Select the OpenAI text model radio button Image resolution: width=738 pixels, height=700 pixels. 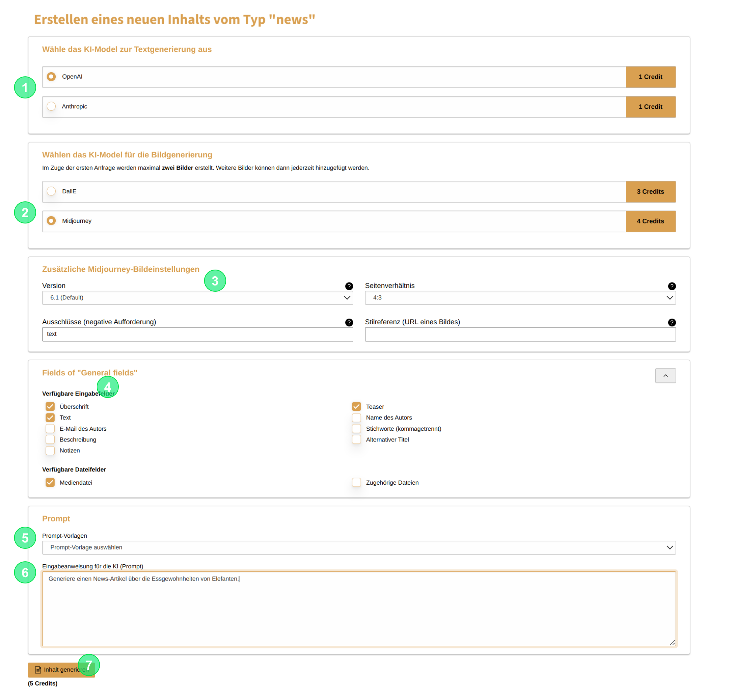[x=52, y=77]
